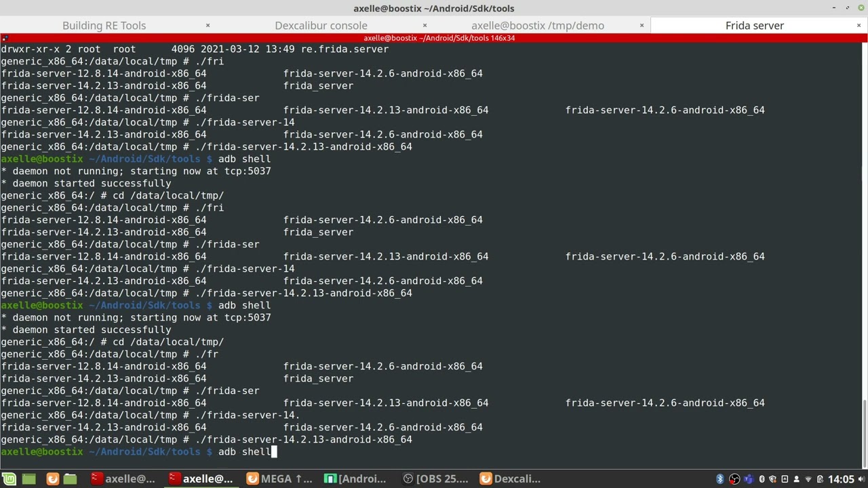Screen dimensions: 868x488
Task: Click the last 'adb shell' command at the cursor
Action: [244, 451]
